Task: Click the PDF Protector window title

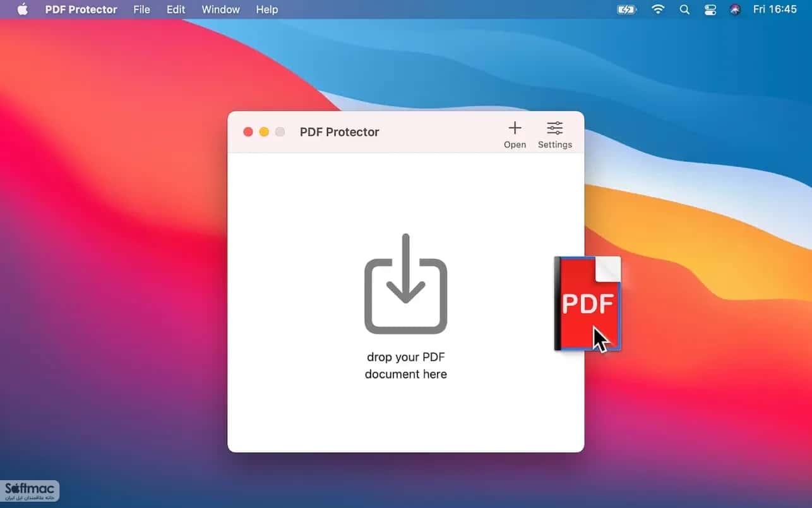Action: tap(340, 132)
